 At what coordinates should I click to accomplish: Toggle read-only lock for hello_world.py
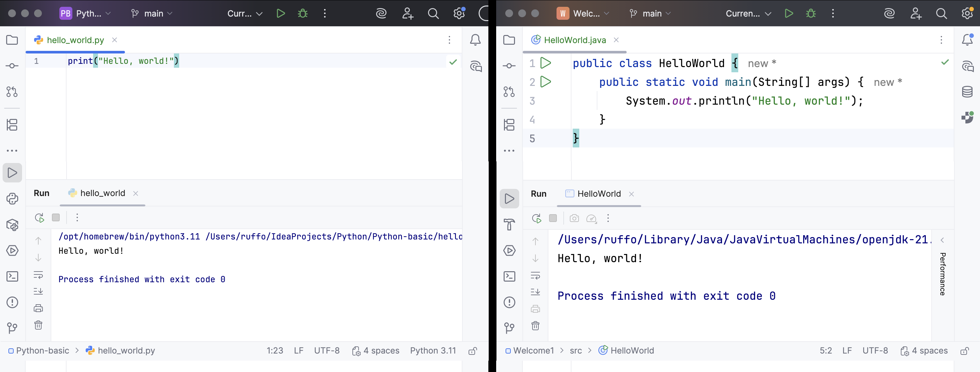point(472,351)
